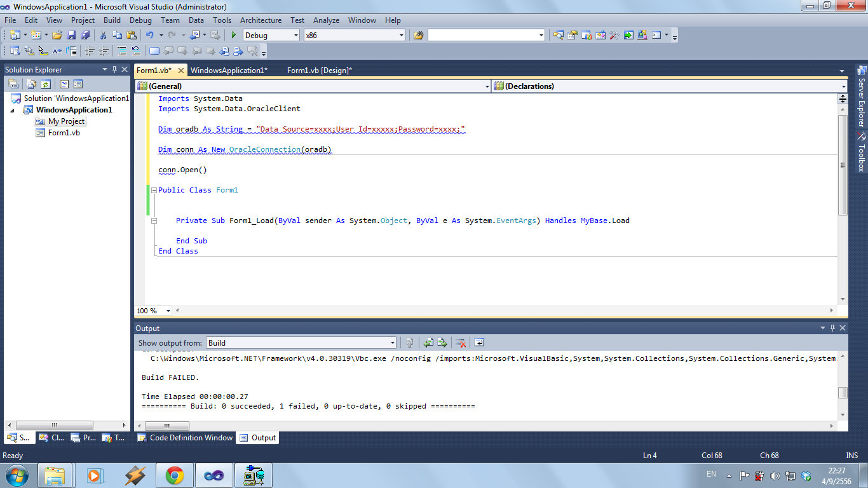868x488 pixels.
Task: Toggle auto-hide pin on Solution Explorer
Action: pos(114,69)
